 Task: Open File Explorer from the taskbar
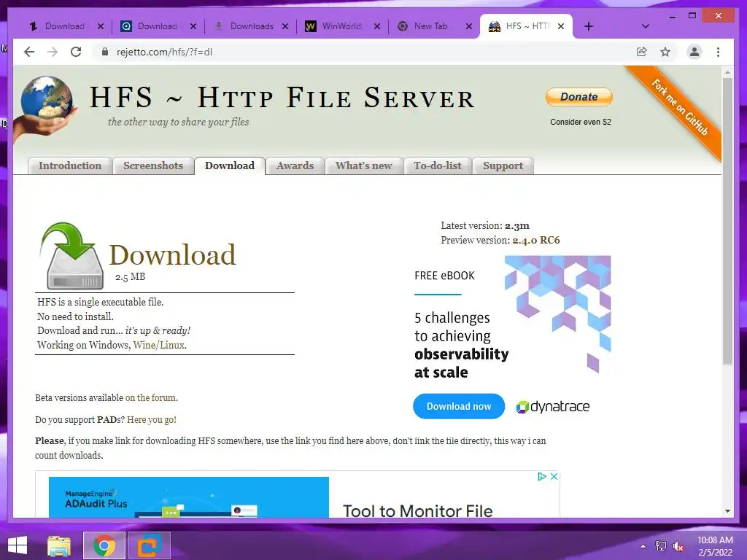point(59,545)
